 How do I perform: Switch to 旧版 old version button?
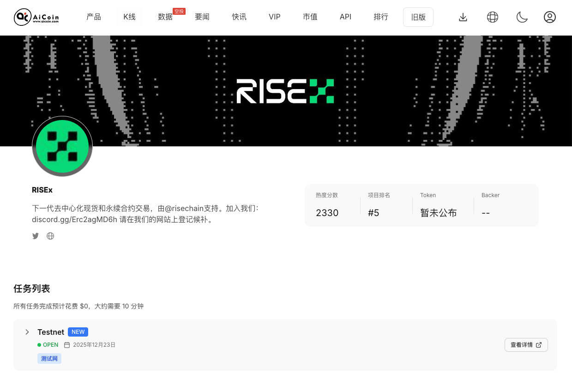418,17
